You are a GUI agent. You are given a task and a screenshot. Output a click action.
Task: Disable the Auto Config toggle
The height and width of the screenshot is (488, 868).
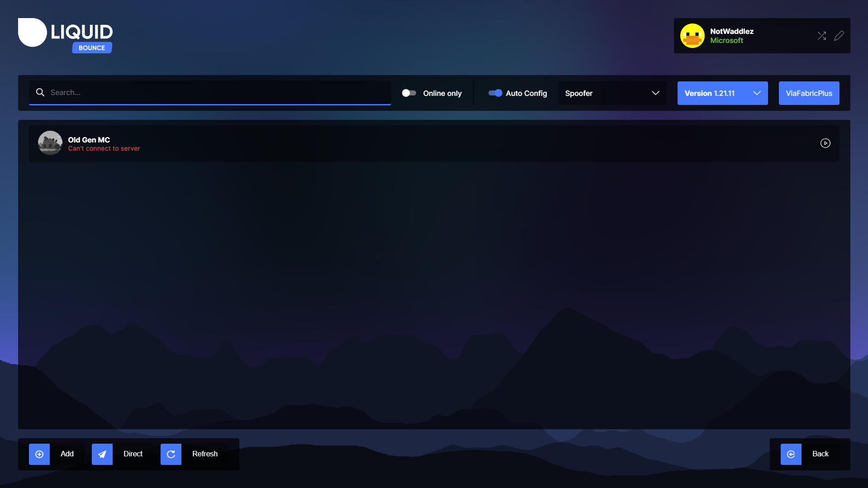[x=495, y=93]
